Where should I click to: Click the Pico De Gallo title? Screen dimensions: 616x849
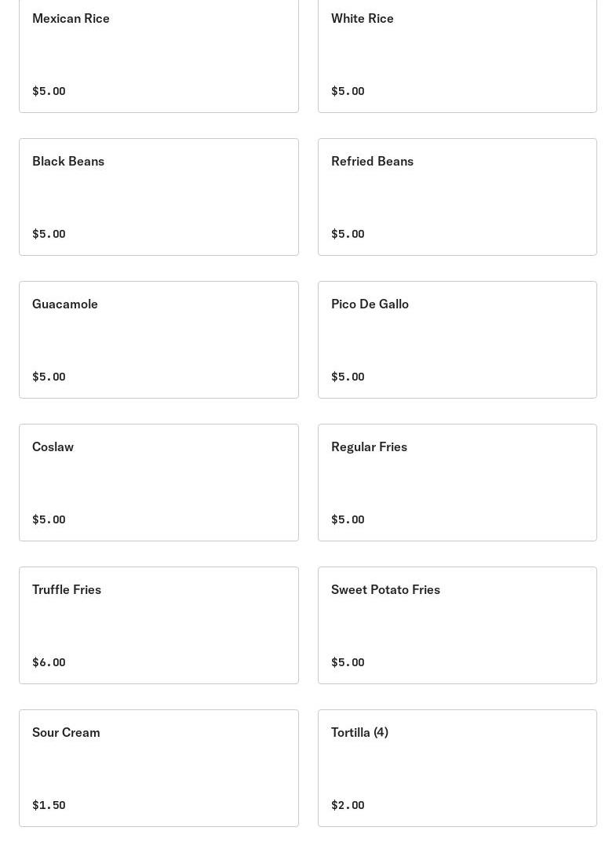[x=370, y=304]
